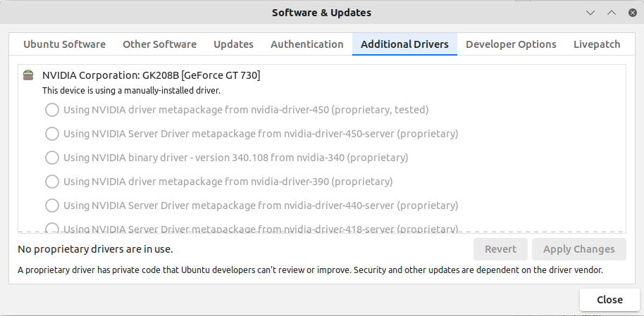
Task: Click the Close button
Action: coord(609,300)
